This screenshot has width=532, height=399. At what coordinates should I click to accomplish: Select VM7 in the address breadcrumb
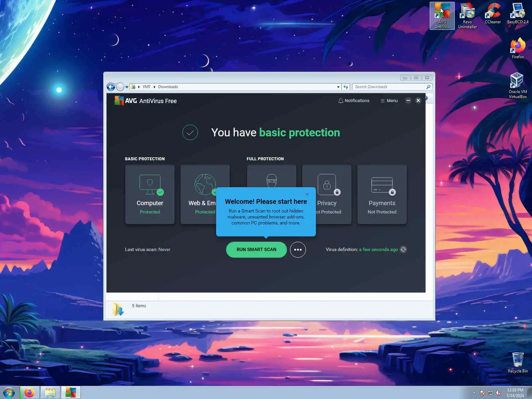tap(147, 87)
